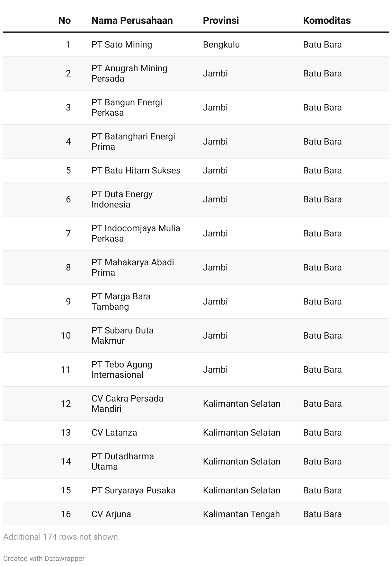The width and height of the screenshot is (392, 566).
Task: Click the 'Provinsi' column header
Action: click(221, 21)
